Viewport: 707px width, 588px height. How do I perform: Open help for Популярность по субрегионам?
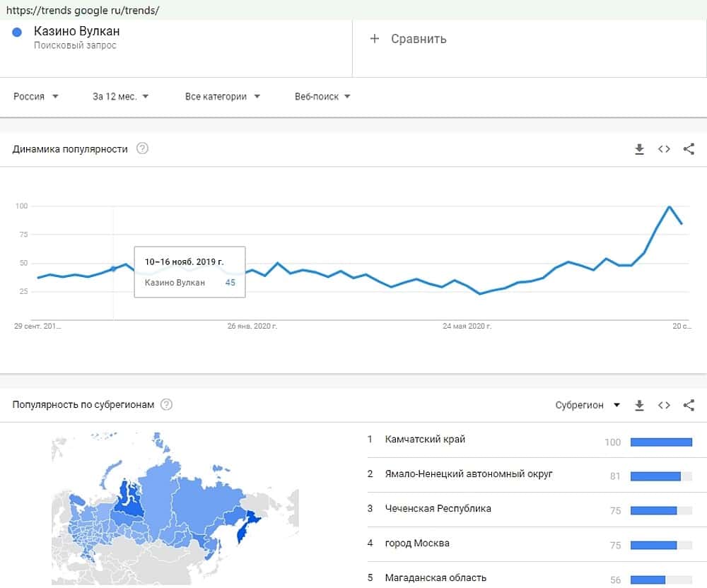166,405
